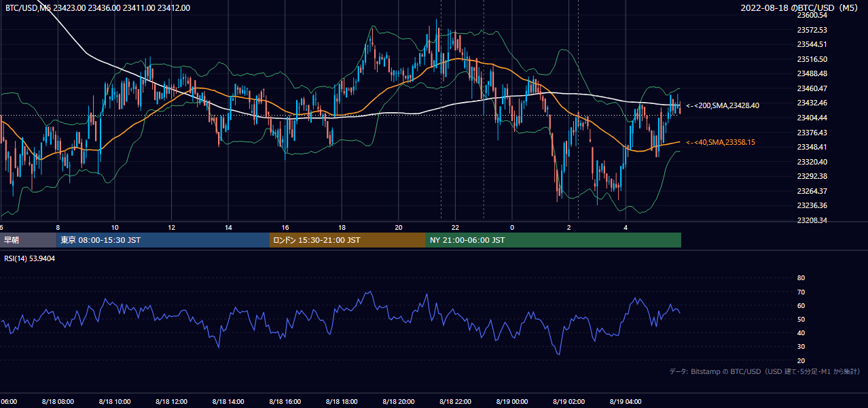Click the 200 SMA label showing 23428.40
Viewport: 868px width, 408px height.
[x=723, y=105]
